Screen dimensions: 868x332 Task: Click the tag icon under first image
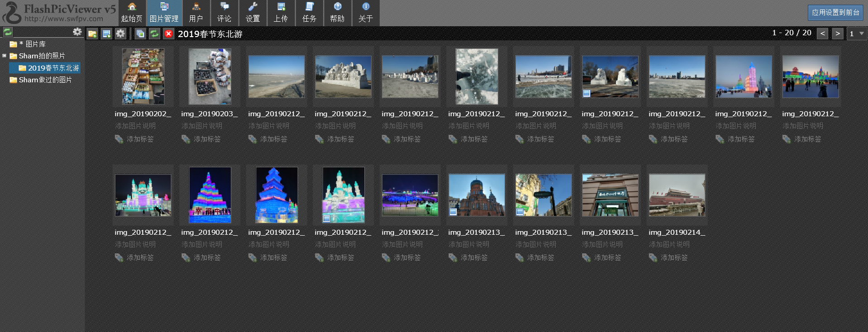(x=119, y=139)
